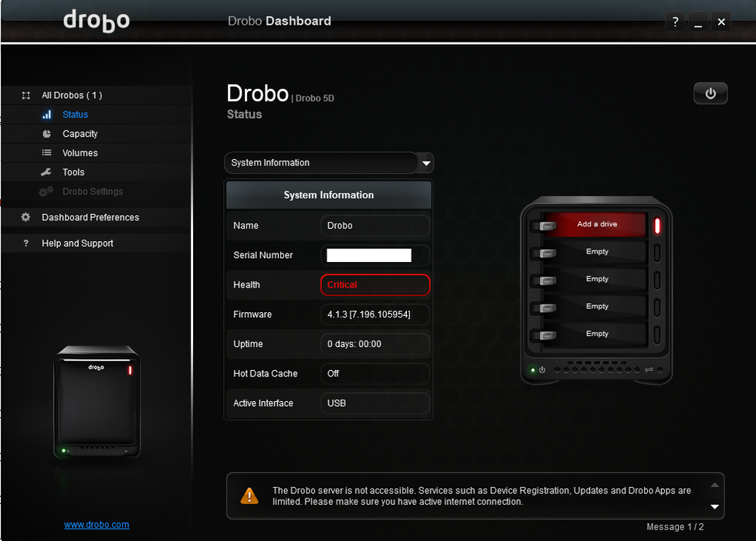Select the Drobo device thumbnail in sidebar

pos(97,402)
